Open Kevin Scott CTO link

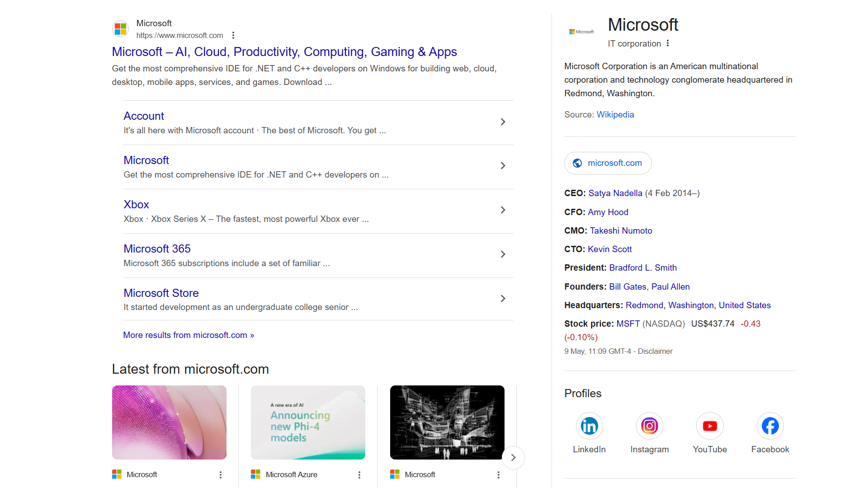610,249
